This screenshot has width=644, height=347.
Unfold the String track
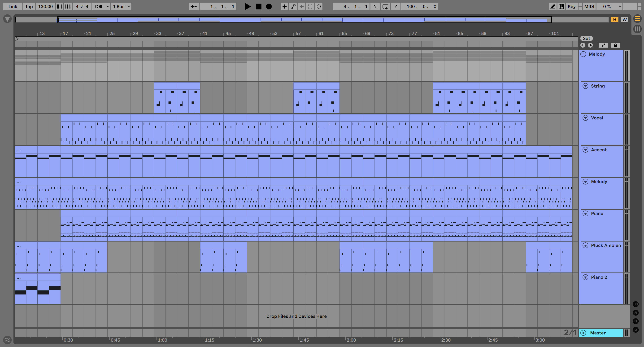[585, 86]
